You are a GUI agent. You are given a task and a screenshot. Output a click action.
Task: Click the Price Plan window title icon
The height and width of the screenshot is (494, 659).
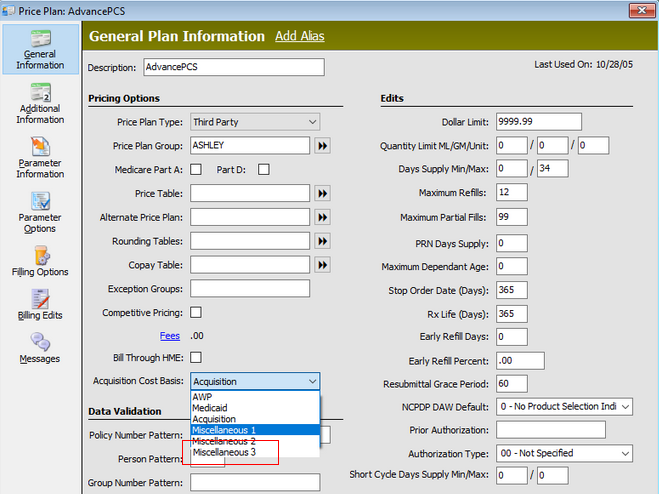tap(8, 11)
